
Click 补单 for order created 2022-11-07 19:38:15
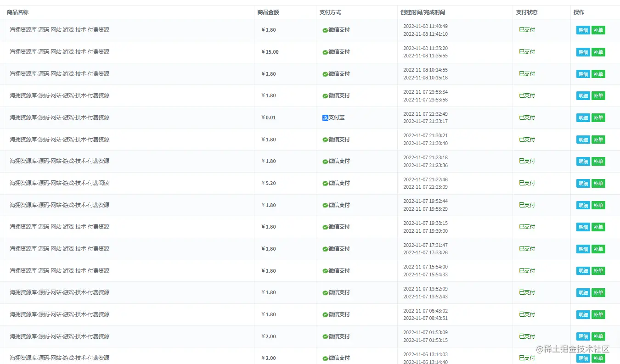point(598,227)
